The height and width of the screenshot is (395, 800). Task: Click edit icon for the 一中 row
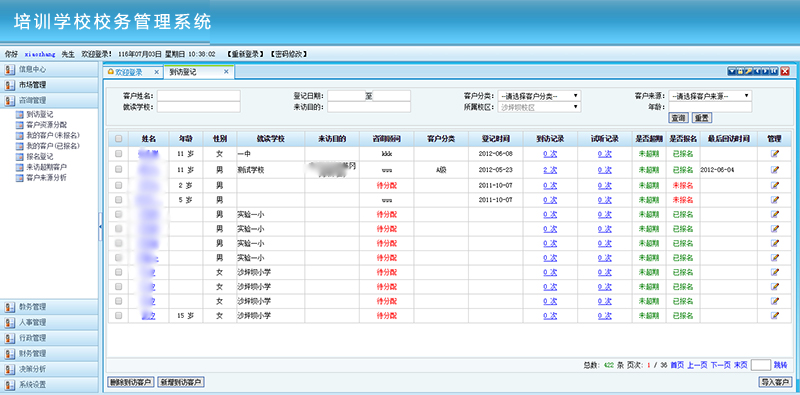pyautogui.click(x=775, y=154)
